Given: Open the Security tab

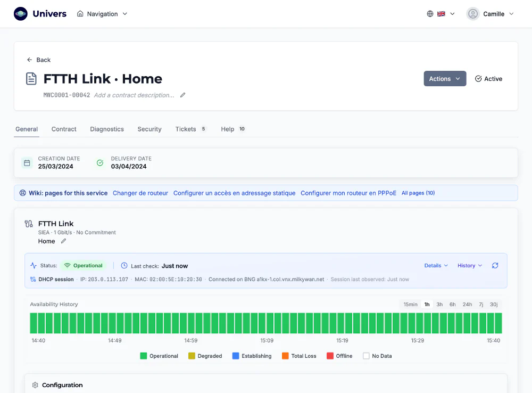Looking at the screenshot, I should pyautogui.click(x=149, y=129).
